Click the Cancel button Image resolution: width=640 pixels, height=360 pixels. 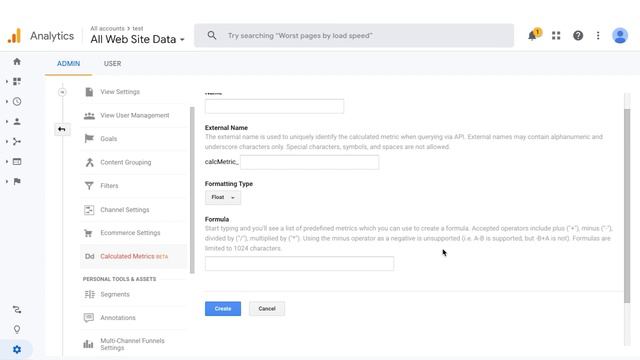[x=267, y=309]
